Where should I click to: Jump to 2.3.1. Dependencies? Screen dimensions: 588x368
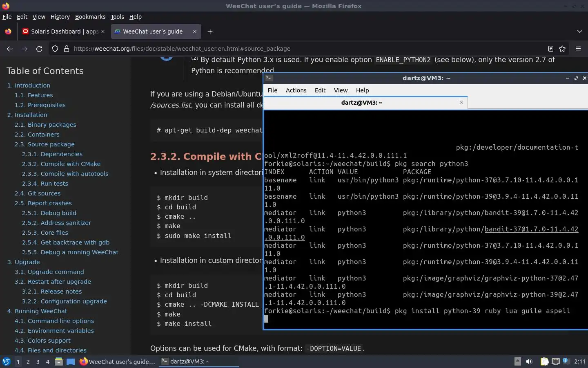pos(52,154)
